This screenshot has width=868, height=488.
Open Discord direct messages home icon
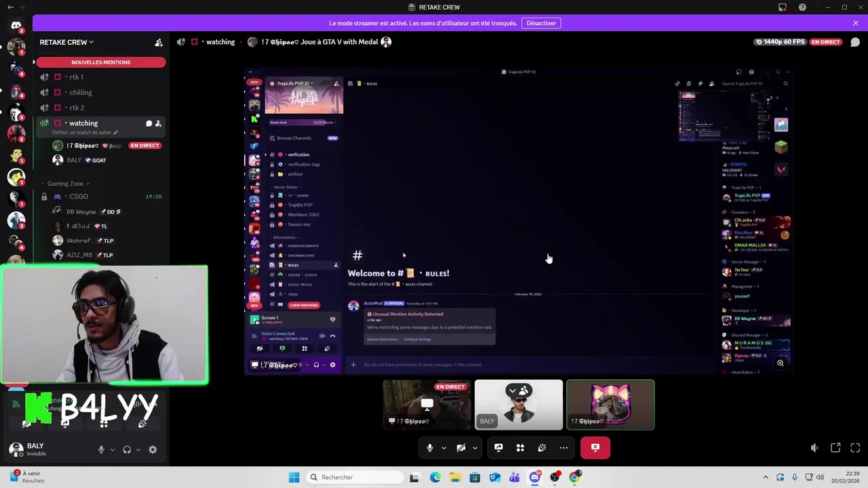(16, 26)
